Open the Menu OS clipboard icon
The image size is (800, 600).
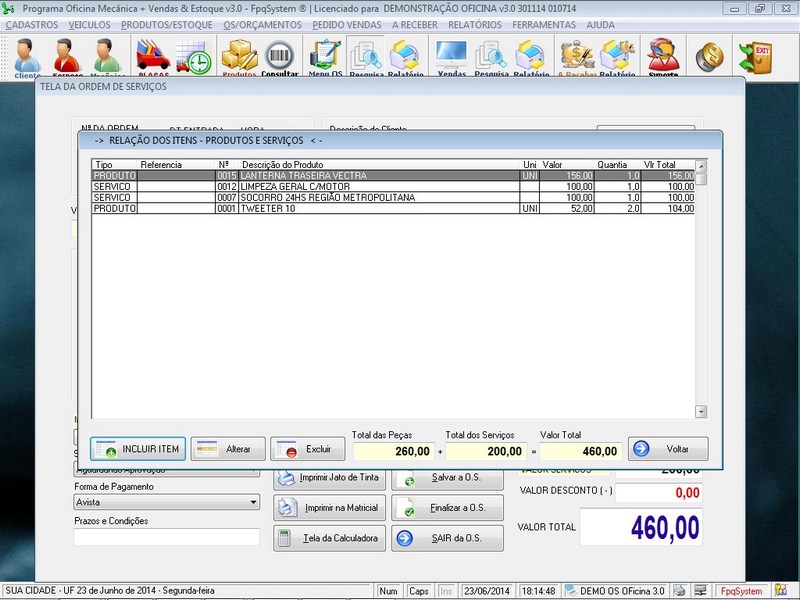(325, 57)
